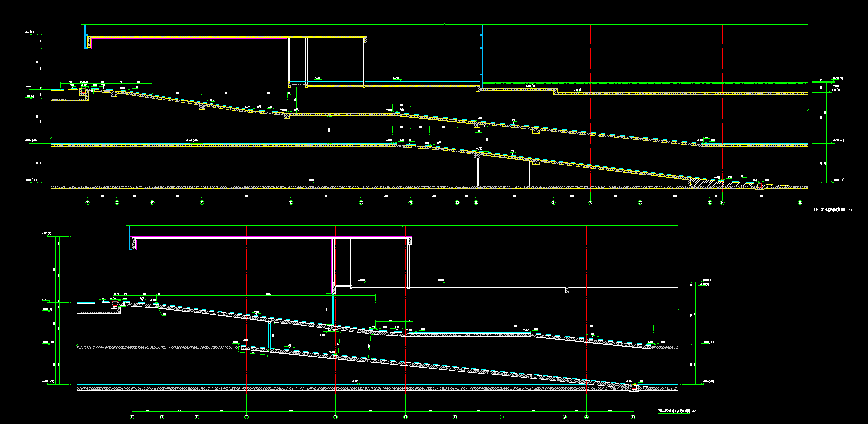Click the top-left elevation marker of the upper section
Image resolution: width=868 pixels, height=424 pixels.
click(29, 33)
